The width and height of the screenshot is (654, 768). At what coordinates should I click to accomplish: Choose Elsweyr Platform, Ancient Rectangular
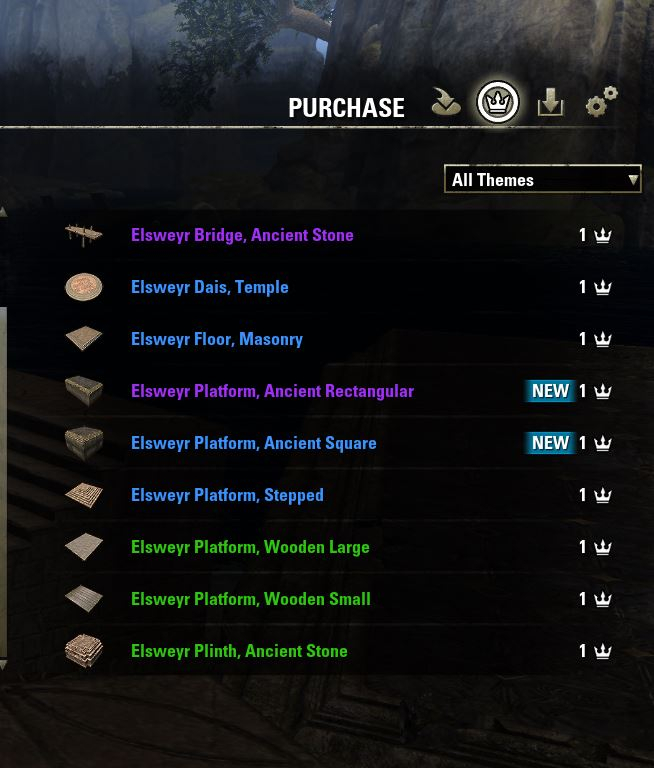click(x=272, y=391)
